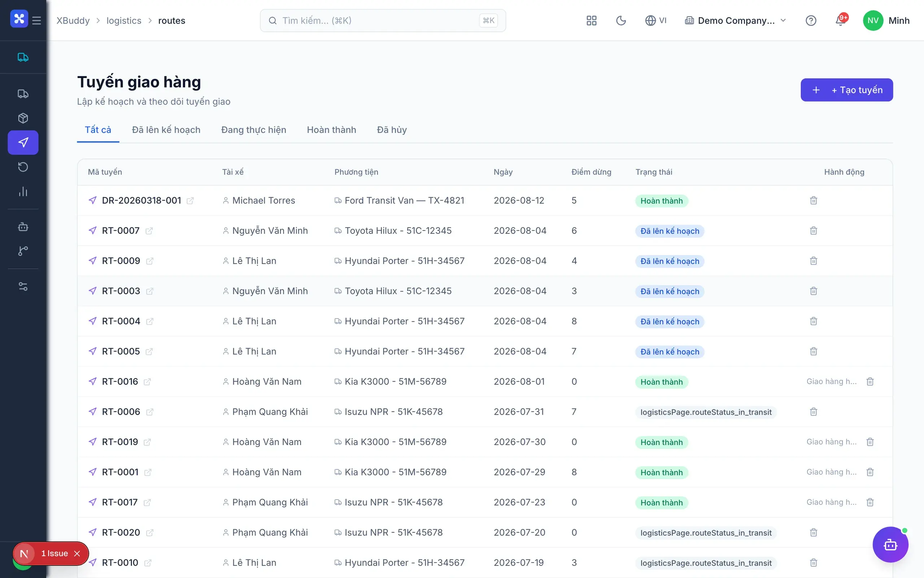Open the bar chart reports sidebar icon

23,191
